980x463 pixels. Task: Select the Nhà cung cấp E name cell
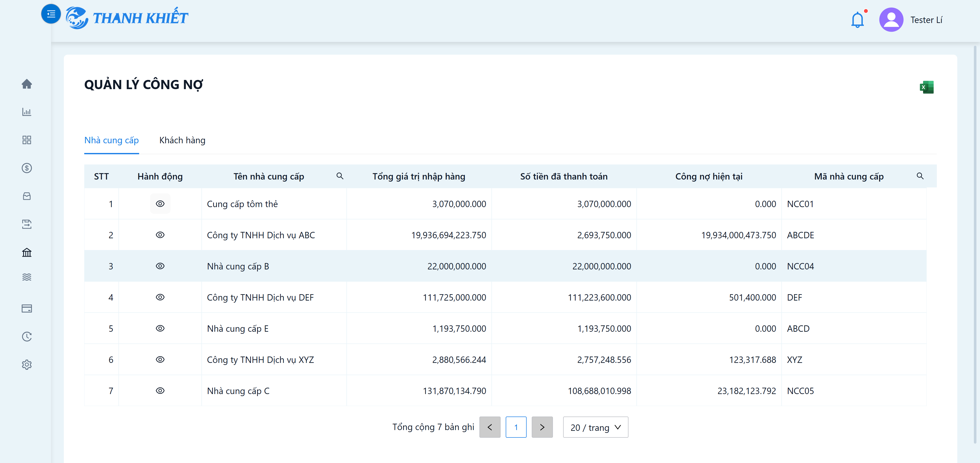[274, 329]
